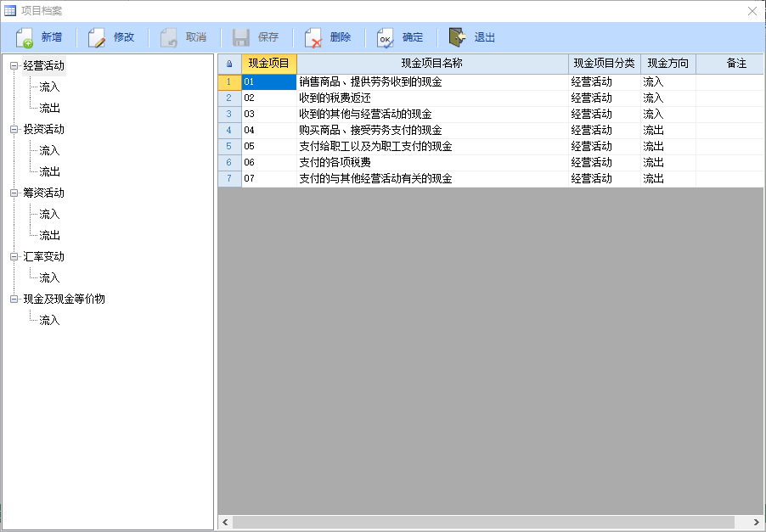This screenshot has height=532, width=766.
Task: Click the 确定 button label
Action: [413, 37]
